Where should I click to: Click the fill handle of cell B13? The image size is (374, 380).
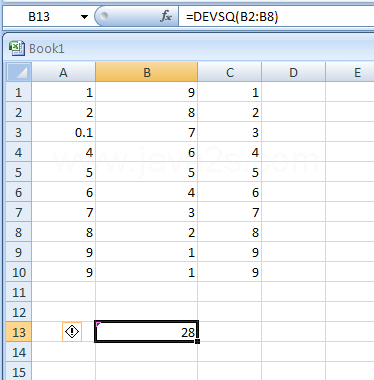pyautogui.click(x=198, y=341)
